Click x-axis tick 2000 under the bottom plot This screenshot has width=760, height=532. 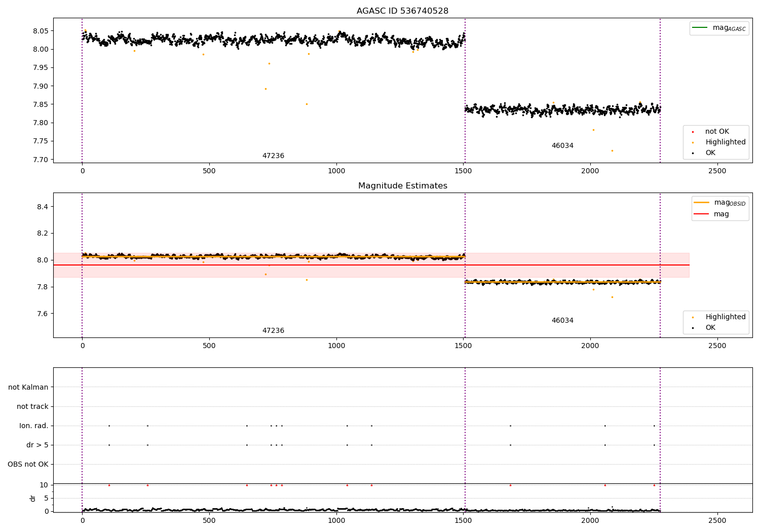tap(590, 521)
